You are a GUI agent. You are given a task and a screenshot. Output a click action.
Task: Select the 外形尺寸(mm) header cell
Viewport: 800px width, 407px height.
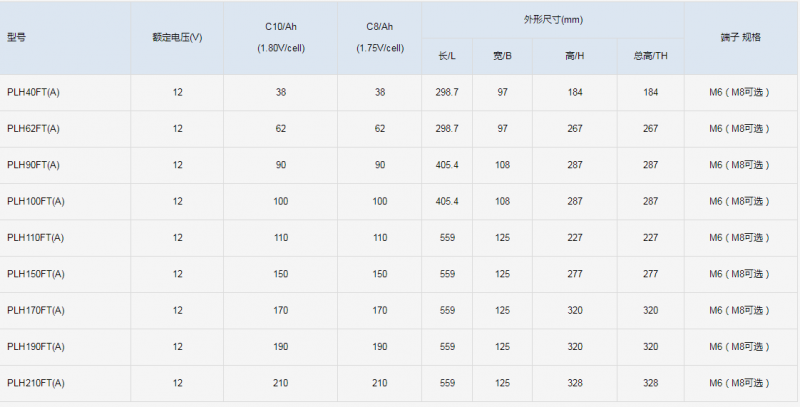point(553,19)
